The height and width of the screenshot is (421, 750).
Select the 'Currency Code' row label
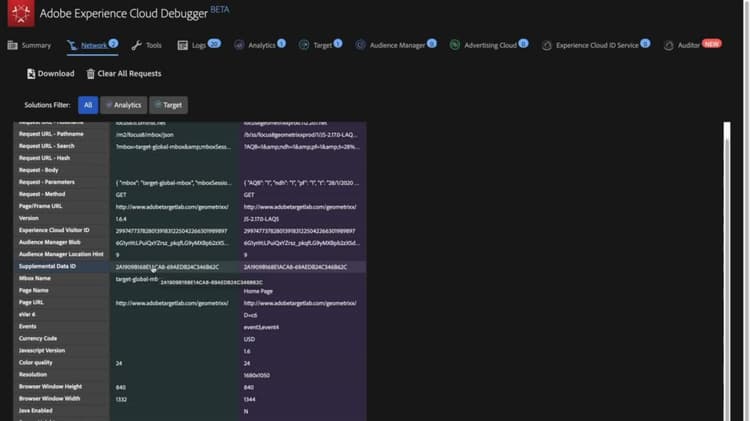38,338
